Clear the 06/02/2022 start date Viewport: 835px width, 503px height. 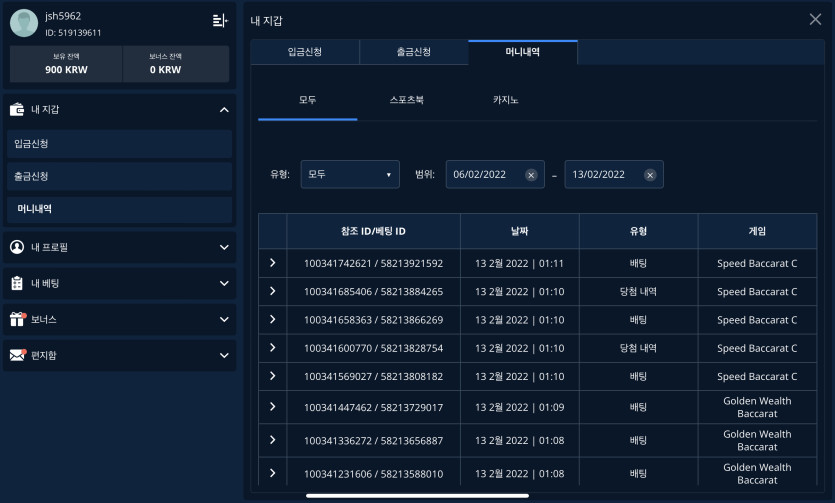(x=531, y=175)
